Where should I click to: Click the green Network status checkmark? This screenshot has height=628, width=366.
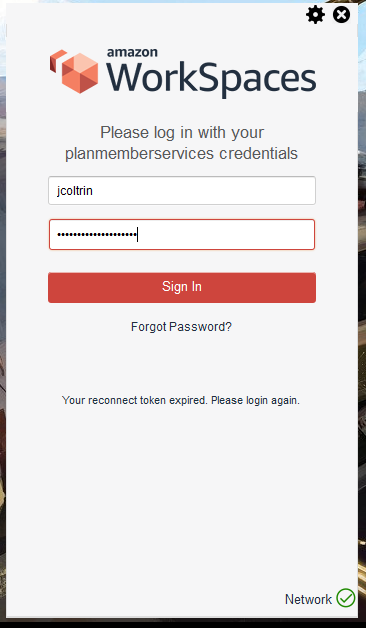pyautogui.click(x=346, y=598)
